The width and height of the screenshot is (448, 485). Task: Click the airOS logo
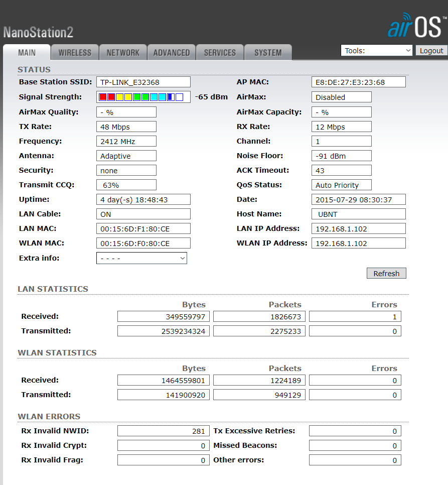click(417, 26)
